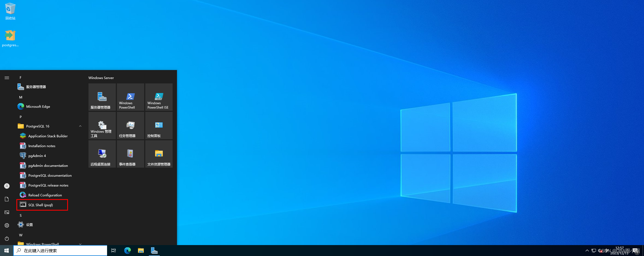The image size is (644, 256).
Task: Open Pictures from the Start sidebar
Action: pyautogui.click(x=7, y=212)
